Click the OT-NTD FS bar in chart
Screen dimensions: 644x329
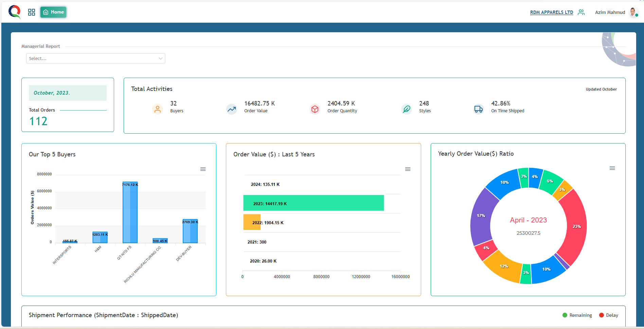point(130,214)
